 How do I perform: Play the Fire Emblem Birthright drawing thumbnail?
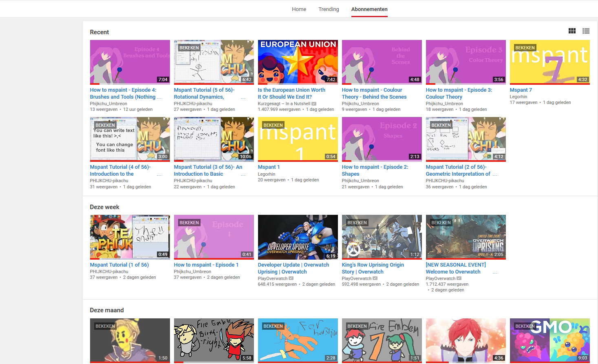[214, 340]
